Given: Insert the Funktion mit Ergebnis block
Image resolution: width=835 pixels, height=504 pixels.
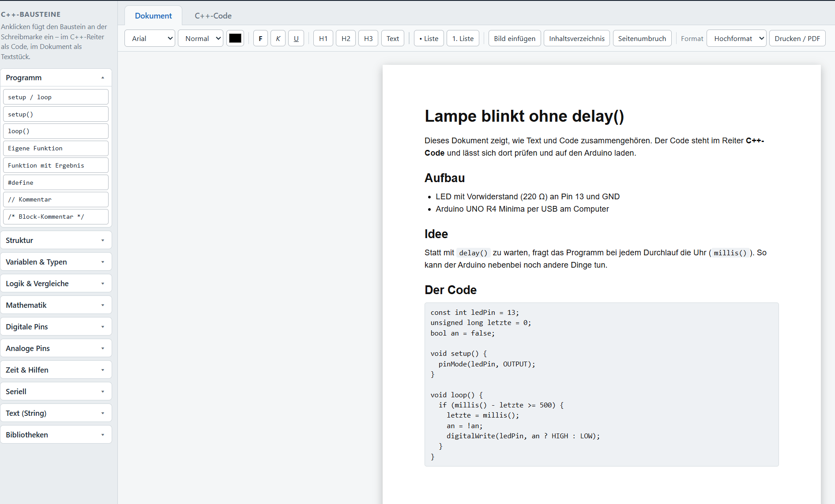Looking at the screenshot, I should coord(56,165).
